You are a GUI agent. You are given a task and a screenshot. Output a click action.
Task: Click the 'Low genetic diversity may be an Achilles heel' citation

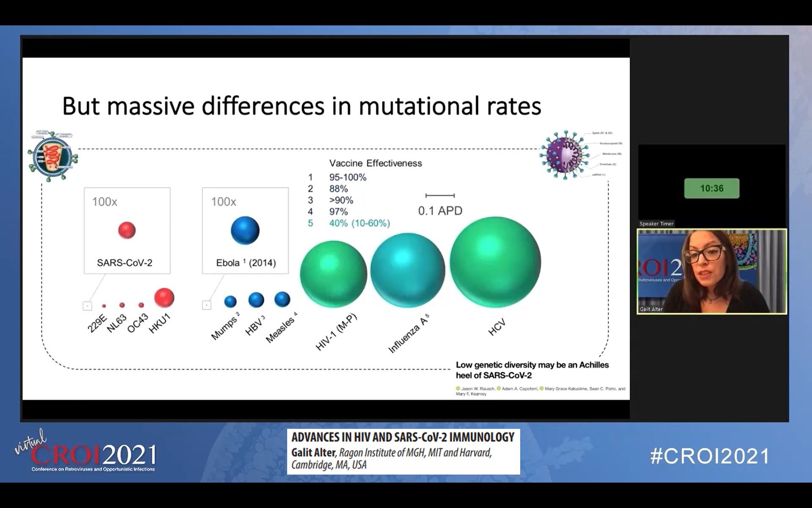click(532, 370)
